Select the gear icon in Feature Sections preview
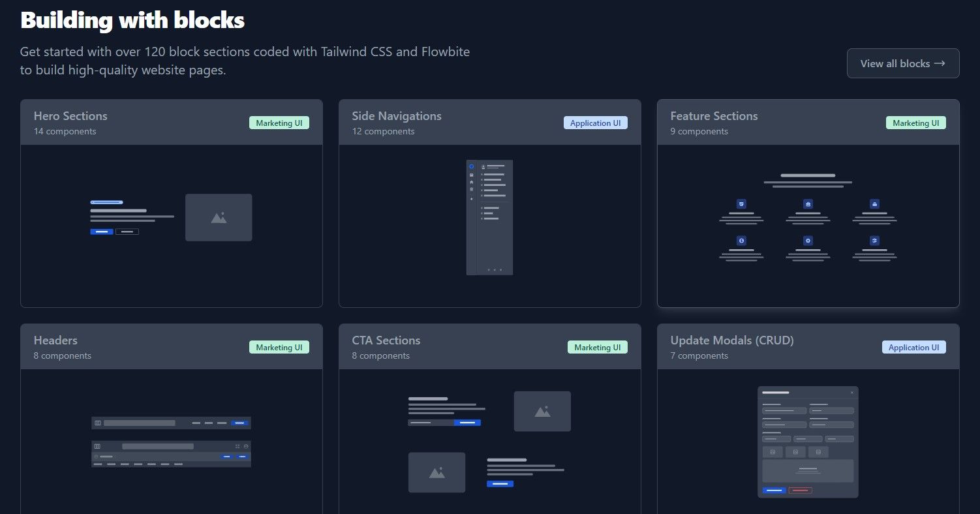 coord(808,240)
